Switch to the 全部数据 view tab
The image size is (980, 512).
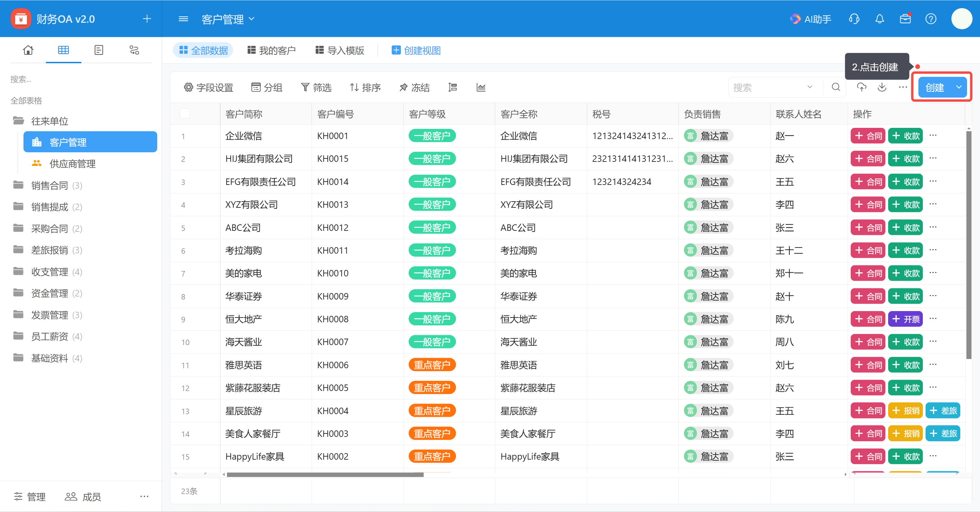[x=203, y=50]
